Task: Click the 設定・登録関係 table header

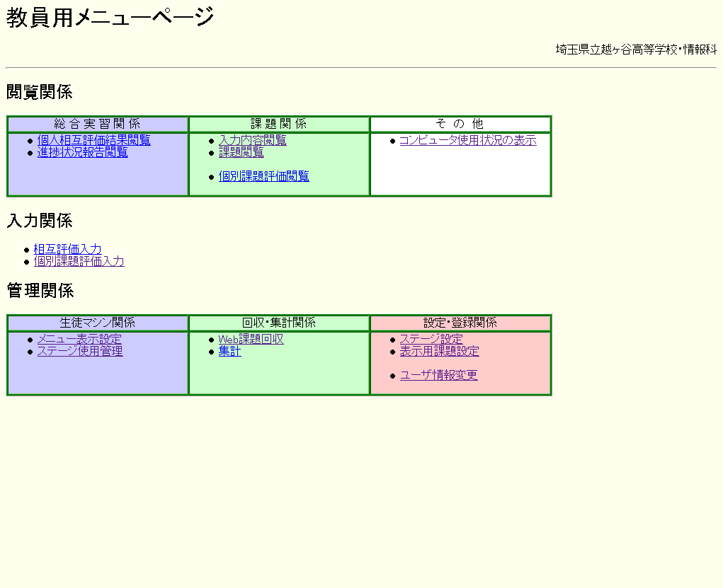Action: point(460,323)
